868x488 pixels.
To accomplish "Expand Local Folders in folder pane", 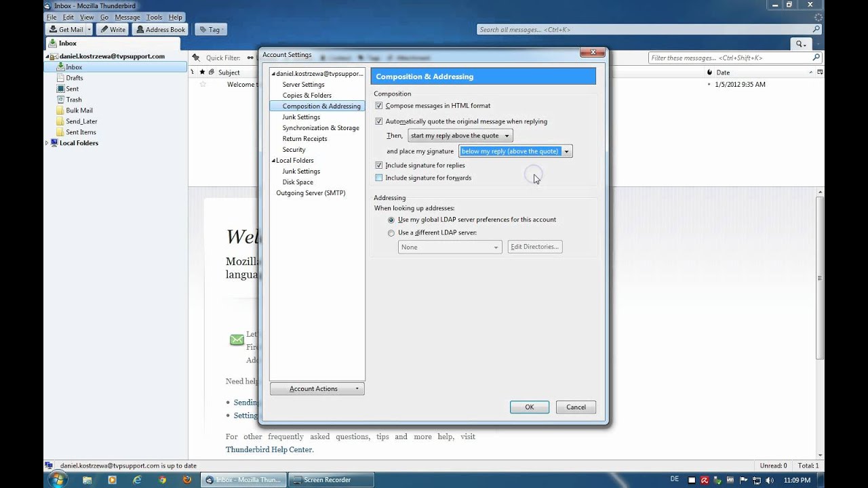I will (x=47, y=143).
